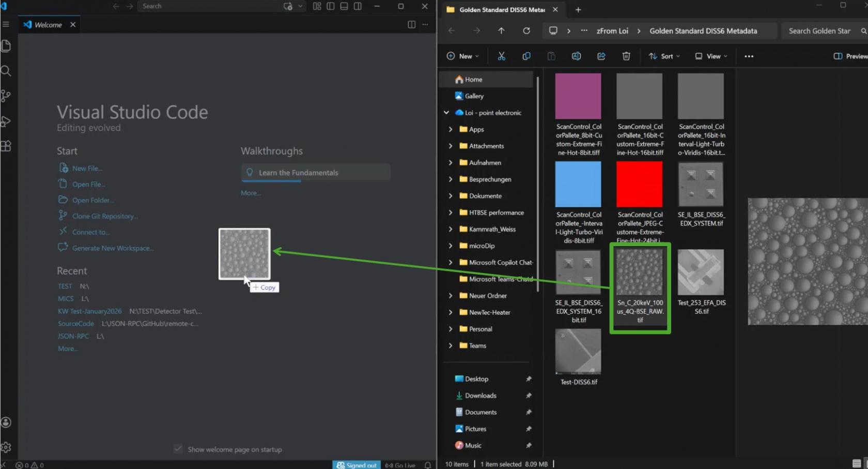Open the editor More Actions menu in VS Code
868x469 pixels.
point(425,24)
